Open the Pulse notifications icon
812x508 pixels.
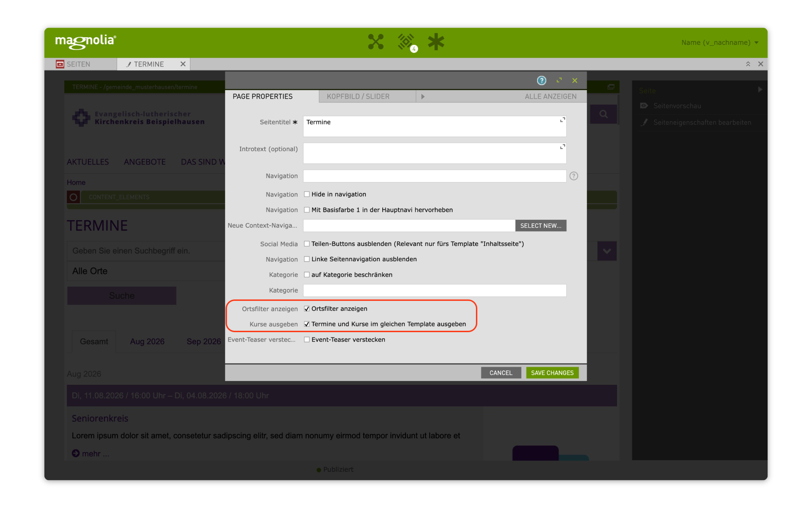tap(407, 42)
